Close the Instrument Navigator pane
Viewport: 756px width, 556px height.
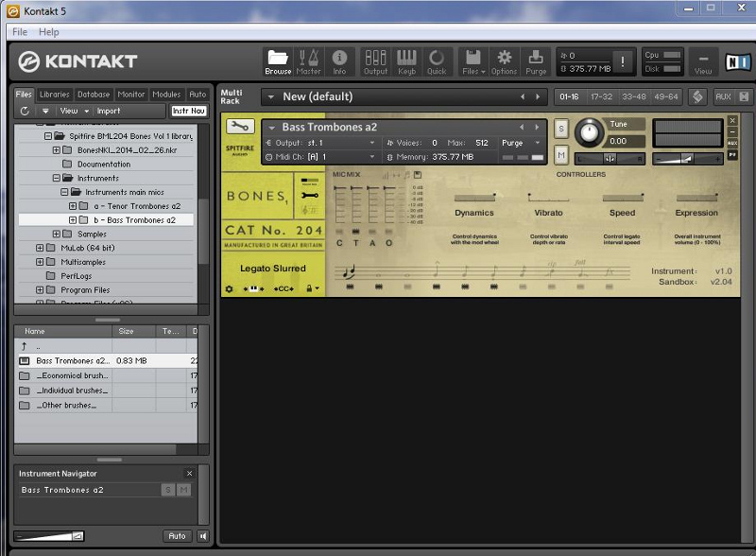click(190, 474)
